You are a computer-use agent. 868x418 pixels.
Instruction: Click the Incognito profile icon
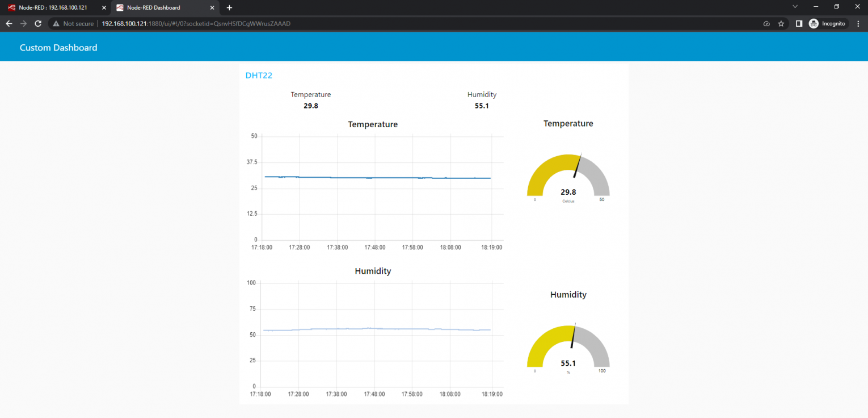click(812, 23)
